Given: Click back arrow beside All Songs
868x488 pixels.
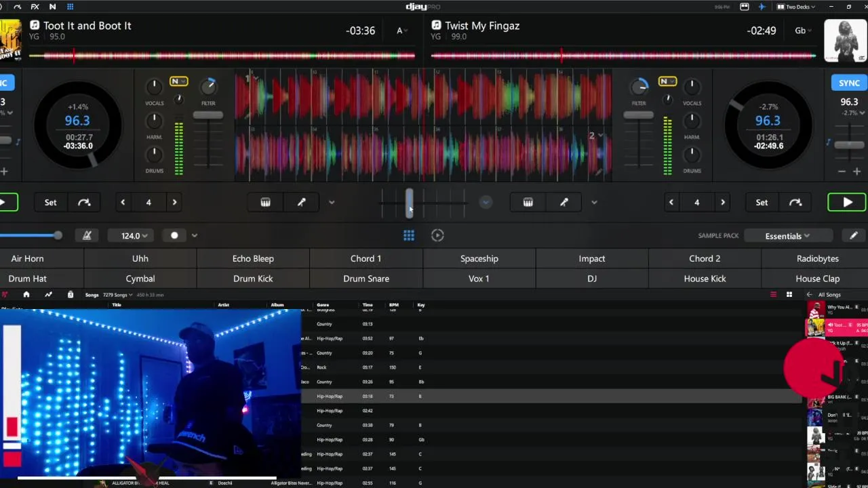Looking at the screenshot, I should 809,295.
